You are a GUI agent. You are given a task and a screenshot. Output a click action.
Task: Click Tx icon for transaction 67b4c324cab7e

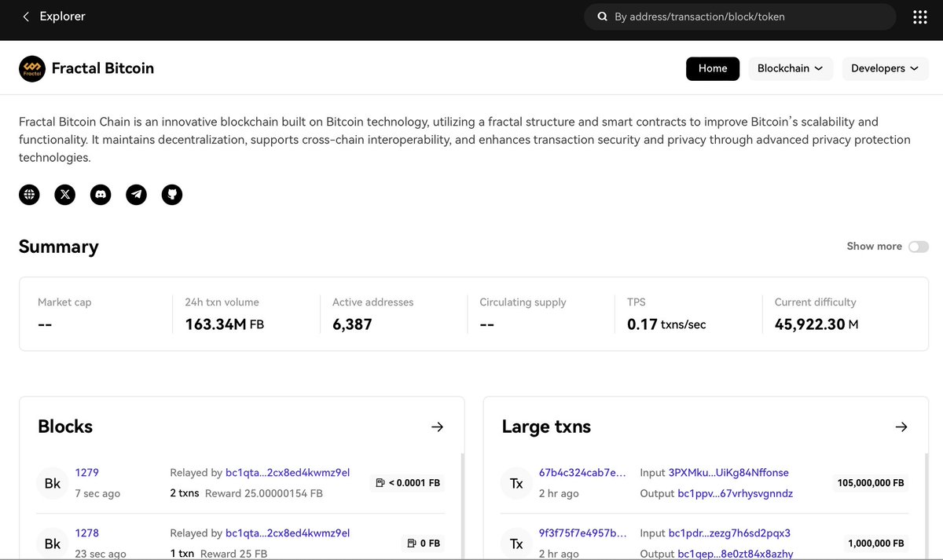pyautogui.click(x=516, y=483)
